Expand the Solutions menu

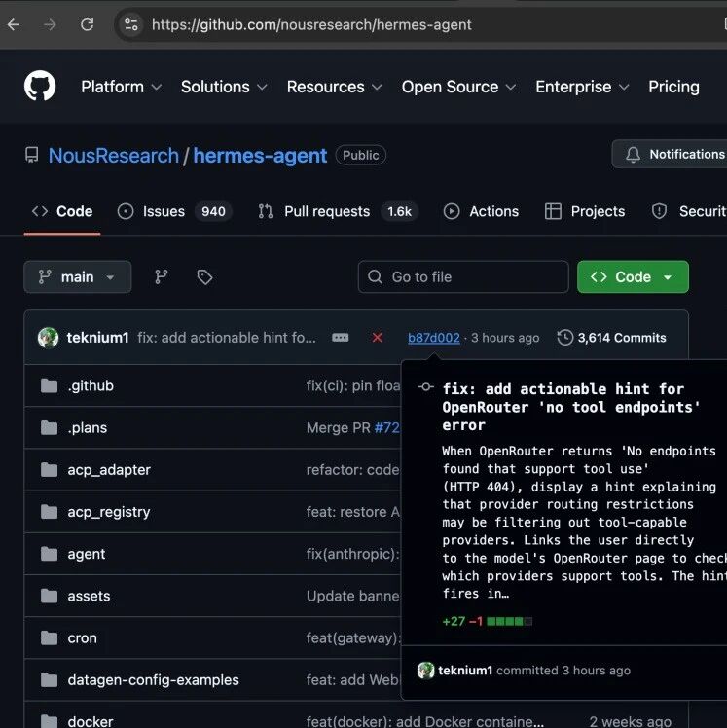[x=224, y=87]
